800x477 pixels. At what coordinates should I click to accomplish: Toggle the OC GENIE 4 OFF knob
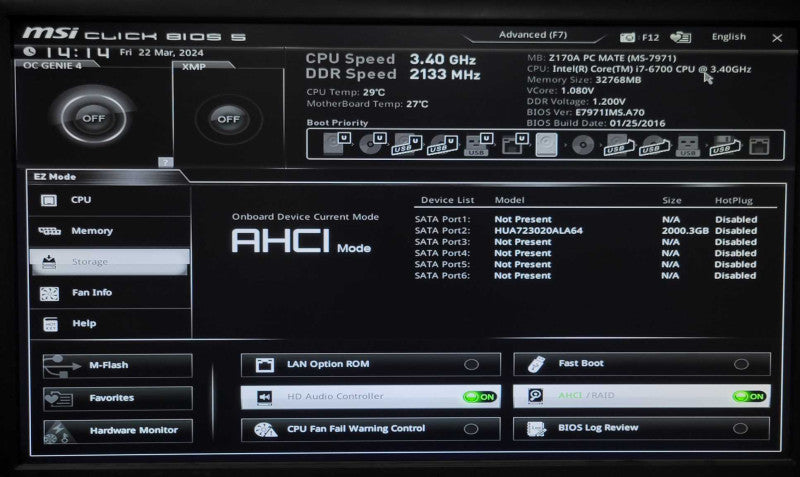pos(93,118)
